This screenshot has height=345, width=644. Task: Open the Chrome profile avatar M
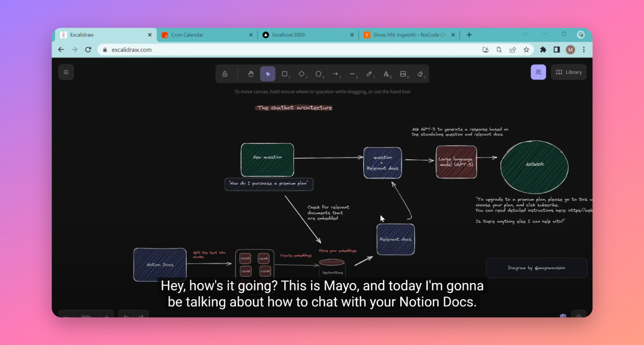570,50
